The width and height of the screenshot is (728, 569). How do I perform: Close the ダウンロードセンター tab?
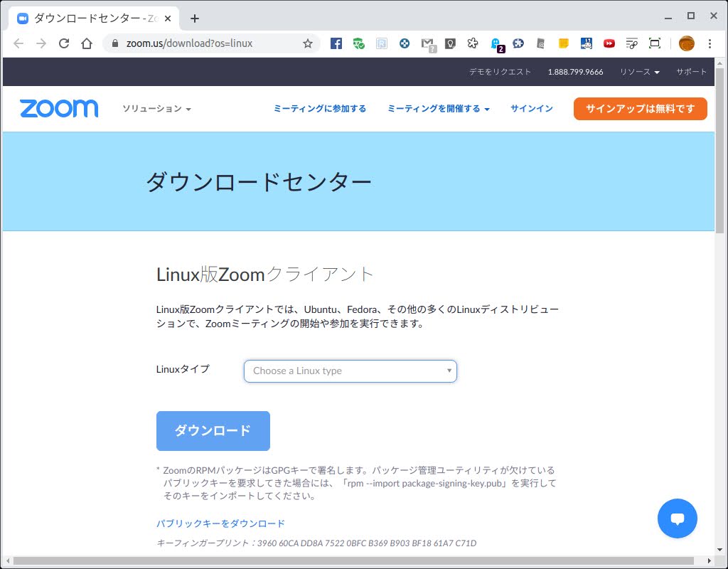[x=168, y=18]
